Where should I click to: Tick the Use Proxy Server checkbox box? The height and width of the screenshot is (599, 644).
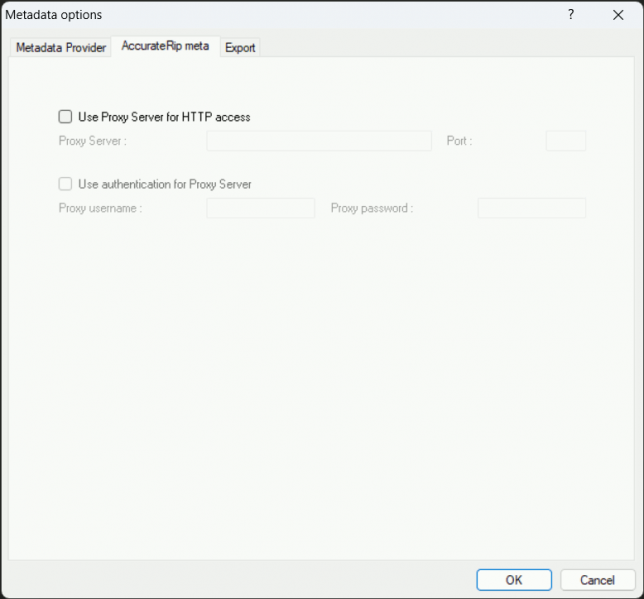point(66,117)
